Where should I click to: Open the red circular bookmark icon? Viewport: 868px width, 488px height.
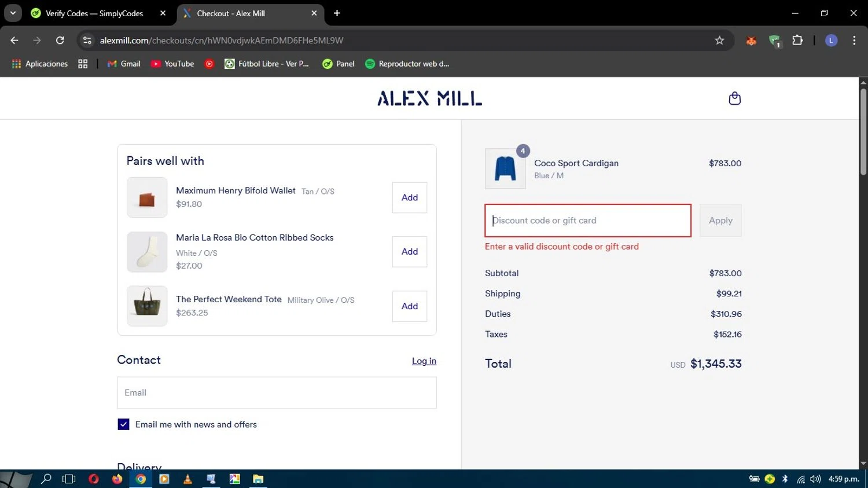coord(209,64)
